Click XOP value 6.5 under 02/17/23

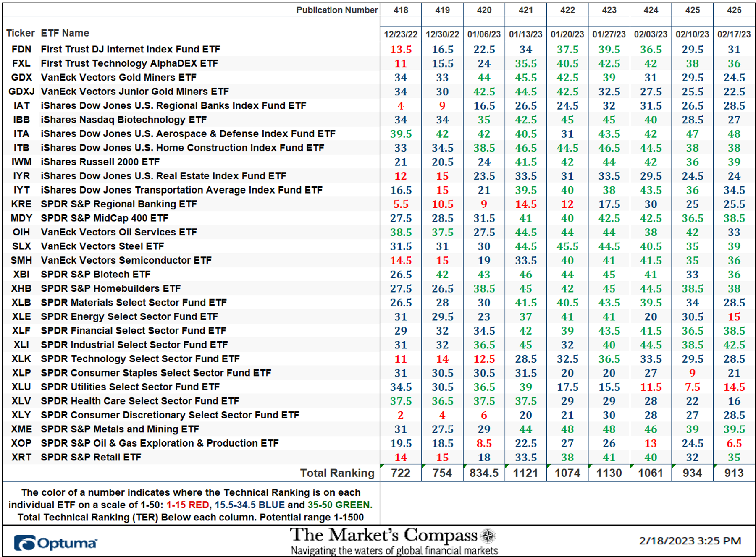pos(734,443)
